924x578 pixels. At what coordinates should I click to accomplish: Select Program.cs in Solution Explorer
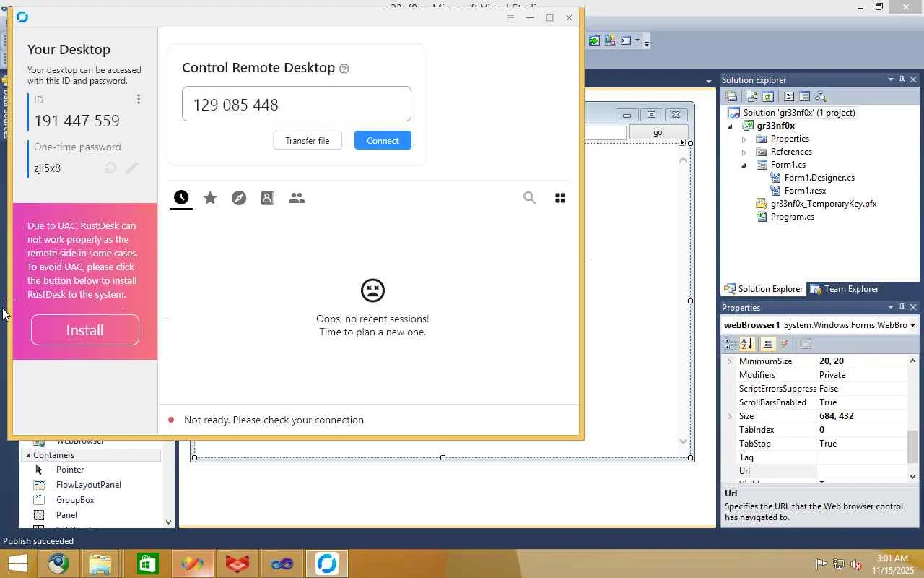[792, 217]
